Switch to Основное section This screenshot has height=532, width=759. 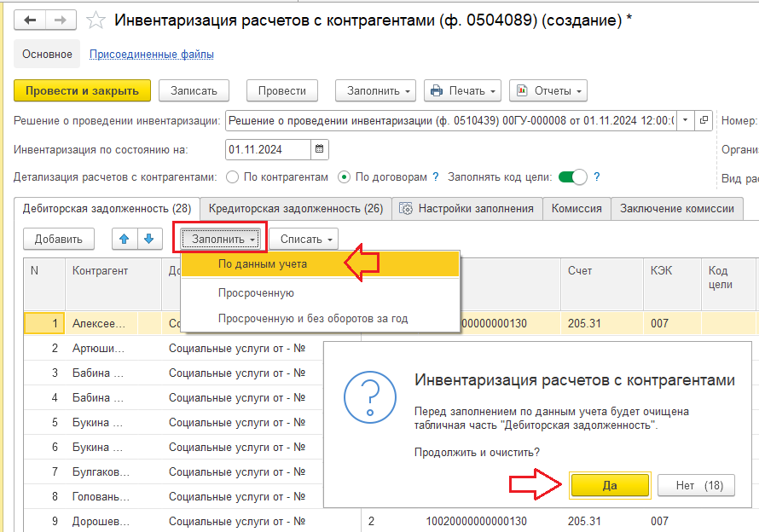[47, 55]
